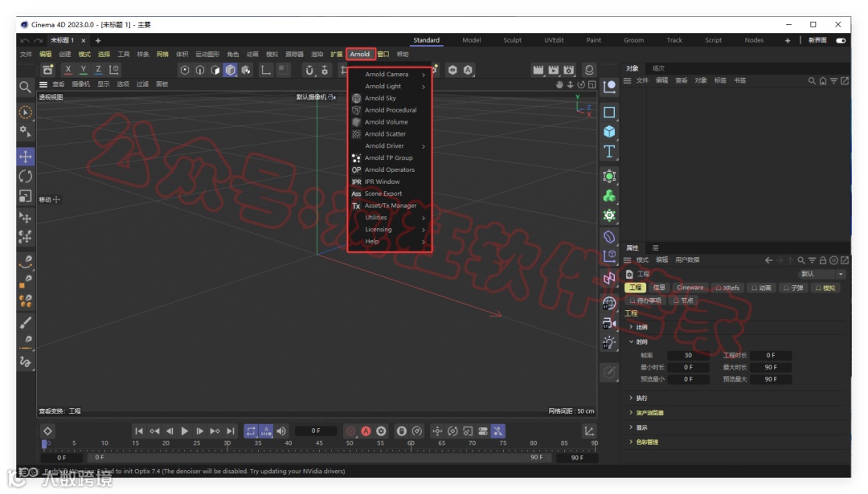
Task: Switch to the Model layout tab
Action: pos(471,40)
